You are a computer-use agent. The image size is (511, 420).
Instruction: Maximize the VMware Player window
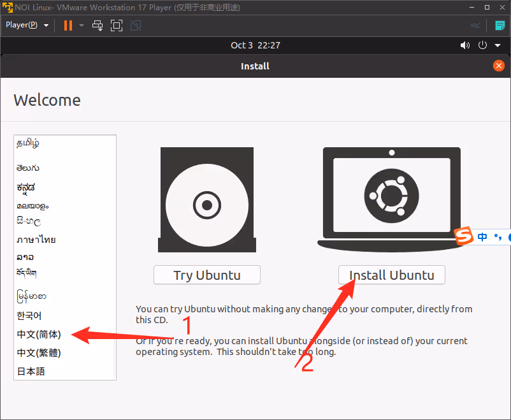click(x=487, y=7)
